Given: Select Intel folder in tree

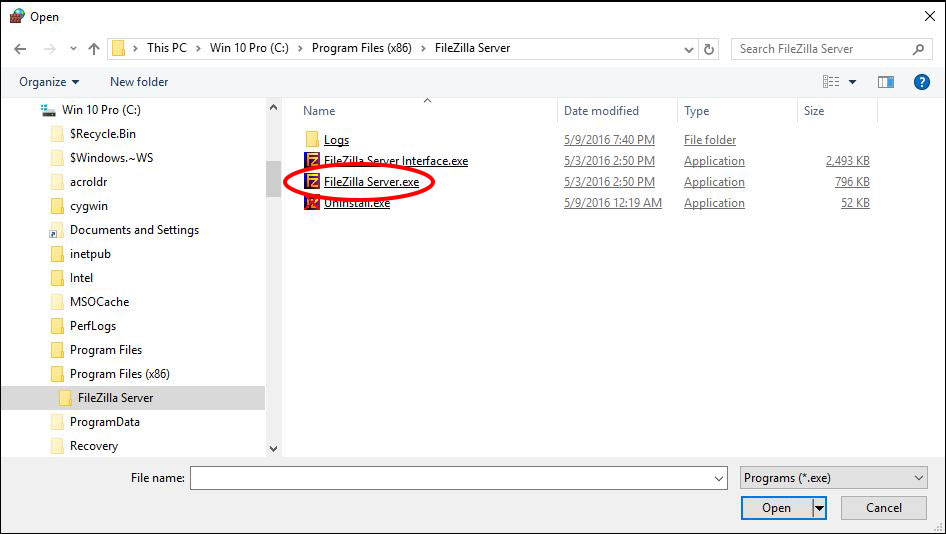Looking at the screenshot, I should point(81,278).
